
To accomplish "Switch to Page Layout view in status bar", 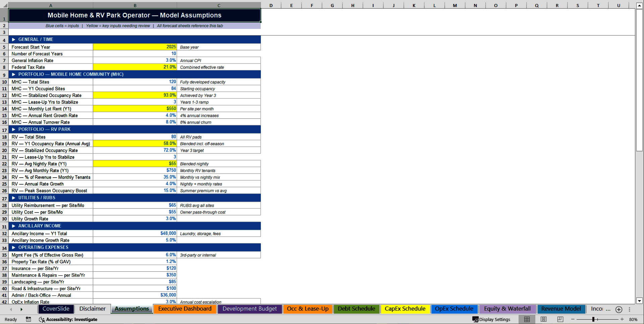I will (x=543, y=319).
